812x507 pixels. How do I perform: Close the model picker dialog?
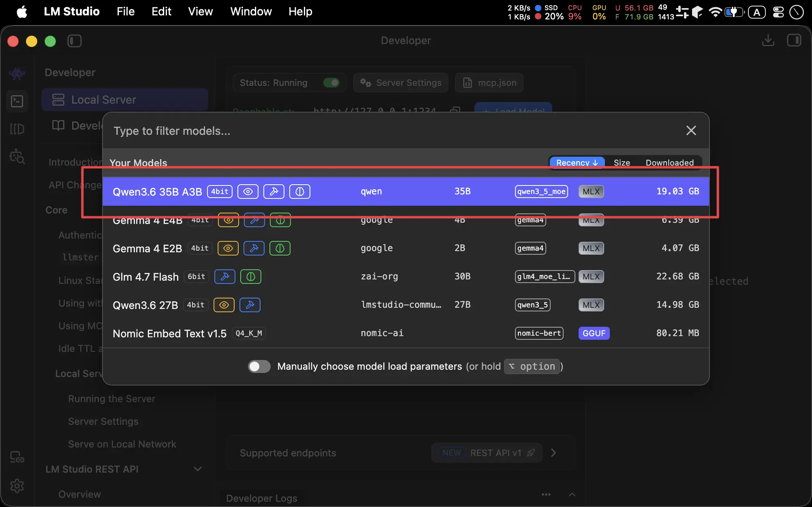click(x=691, y=130)
